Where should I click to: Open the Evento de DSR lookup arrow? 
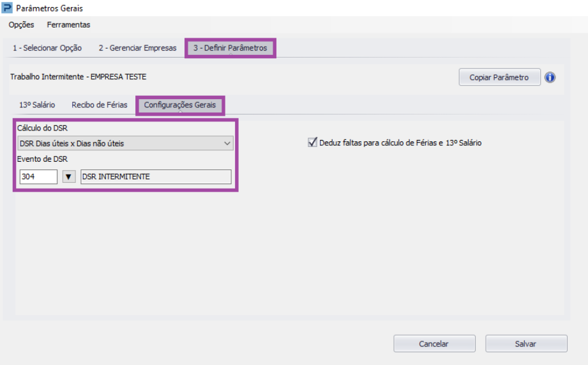point(68,176)
